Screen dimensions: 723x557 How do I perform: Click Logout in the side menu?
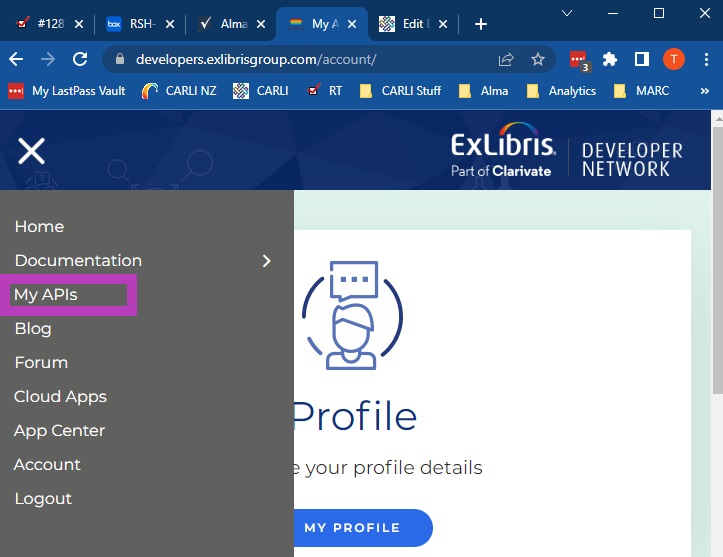(x=43, y=498)
